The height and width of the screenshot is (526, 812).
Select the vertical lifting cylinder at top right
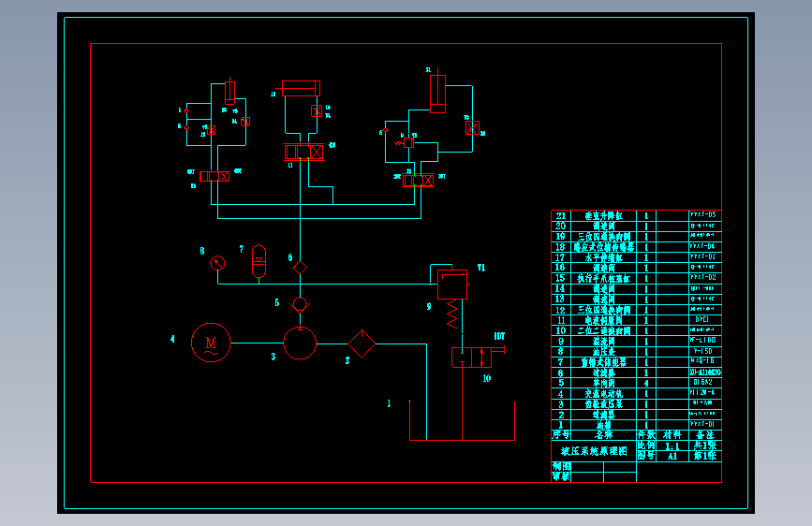coord(437,94)
